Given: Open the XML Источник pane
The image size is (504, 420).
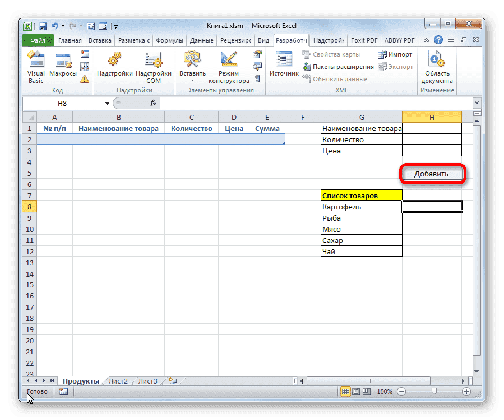Looking at the screenshot, I should (x=283, y=63).
